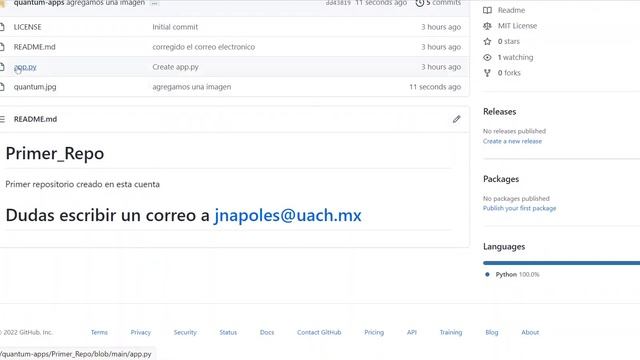The height and width of the screenshot is (360, 640).
Task: Open the Terms footer link
Action: pos(99,332)
